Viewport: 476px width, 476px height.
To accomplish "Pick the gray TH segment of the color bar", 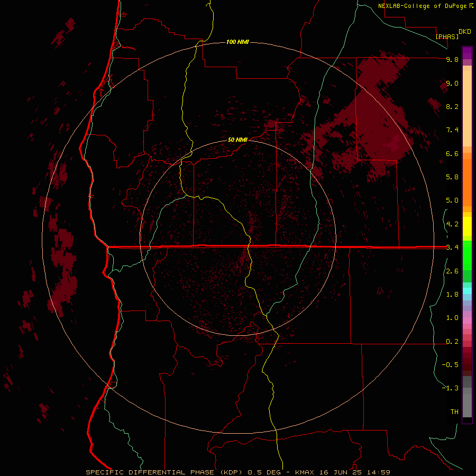I will (467, 405).
